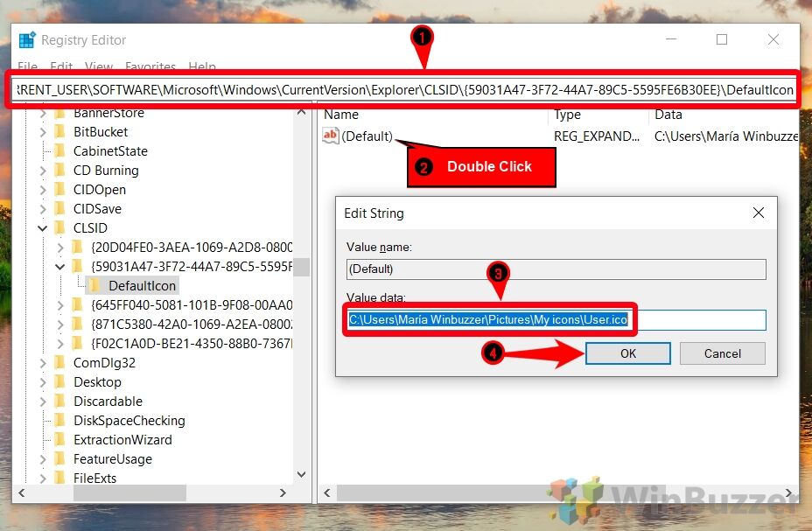Collapse the {59031A47-3F72 key

[60, 267]
